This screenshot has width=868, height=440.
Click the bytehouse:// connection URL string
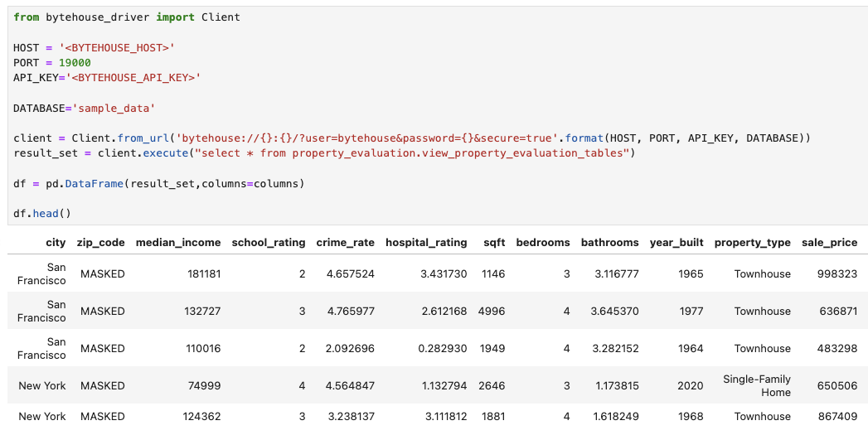368,138
